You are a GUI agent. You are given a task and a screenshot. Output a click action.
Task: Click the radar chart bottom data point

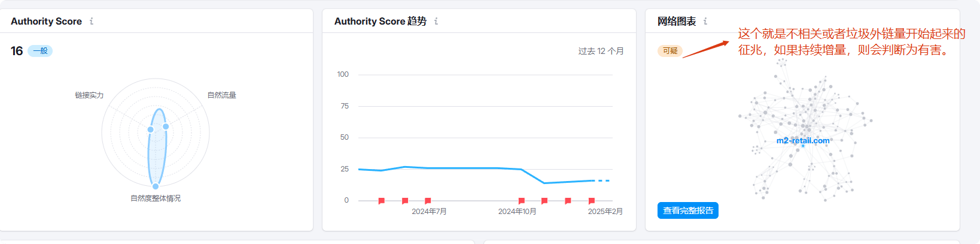156,186
